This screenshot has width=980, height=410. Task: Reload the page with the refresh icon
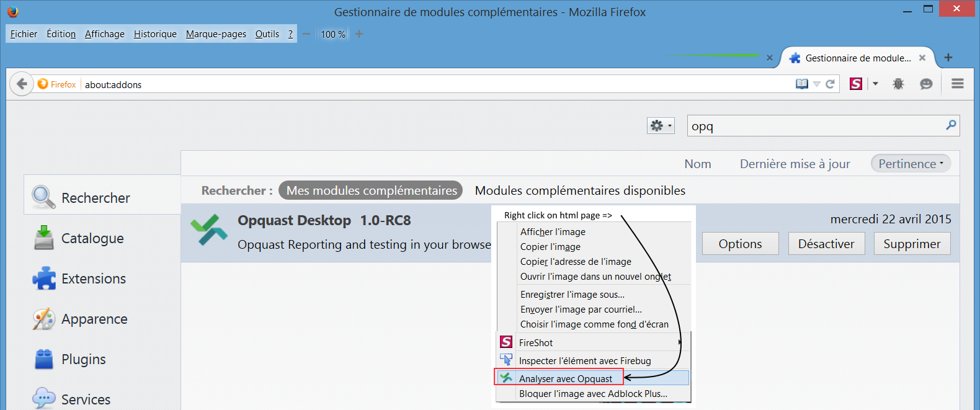[830, 84]
